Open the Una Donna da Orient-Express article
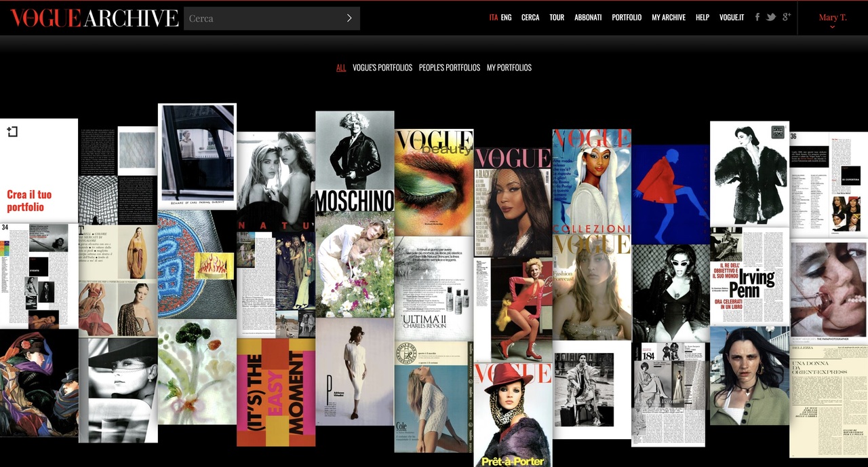868x467 pixels. pos(829,400)
